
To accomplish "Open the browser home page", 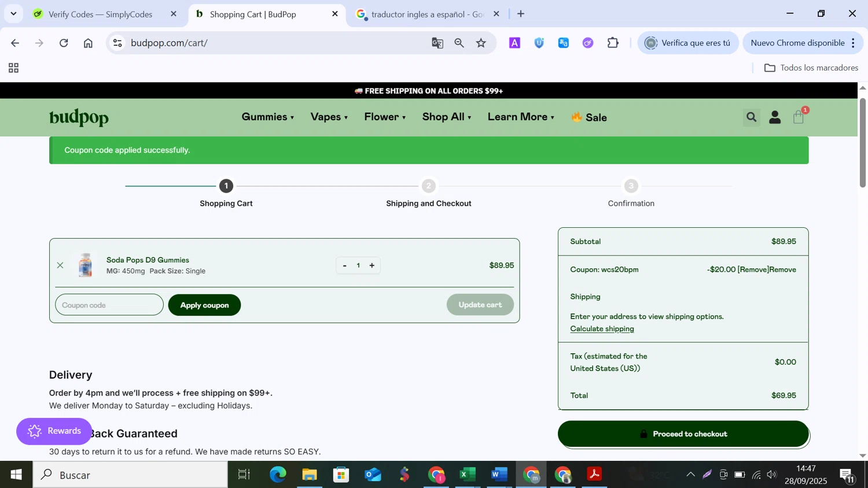I will pos(88,43).
